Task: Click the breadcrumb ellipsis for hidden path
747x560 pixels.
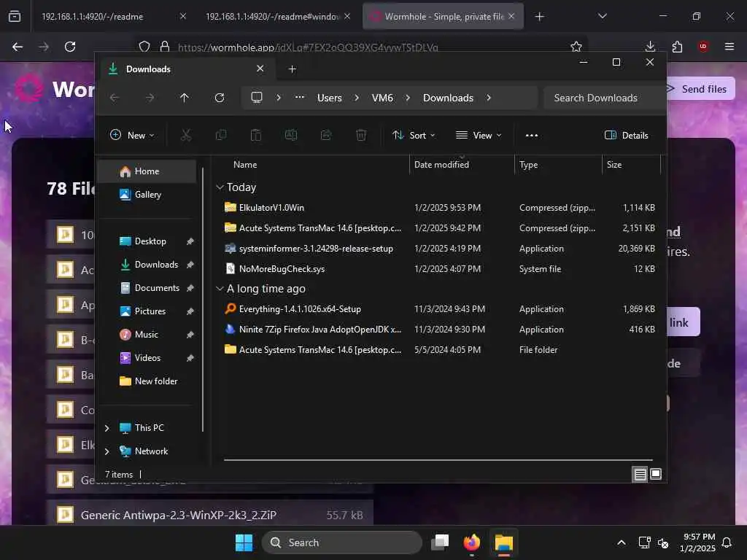Action: click(x=300, y=97)
